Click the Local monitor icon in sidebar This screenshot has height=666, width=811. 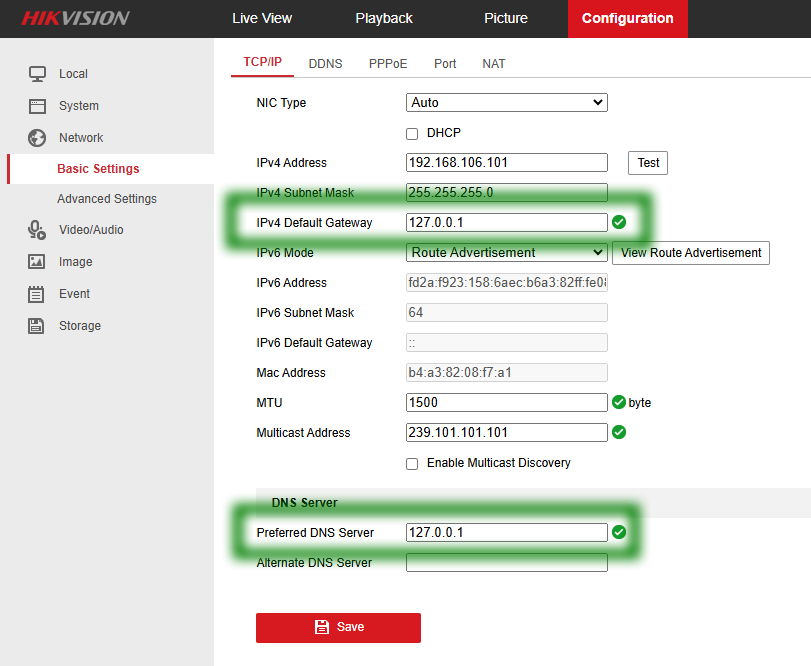[x=37, y=74]
